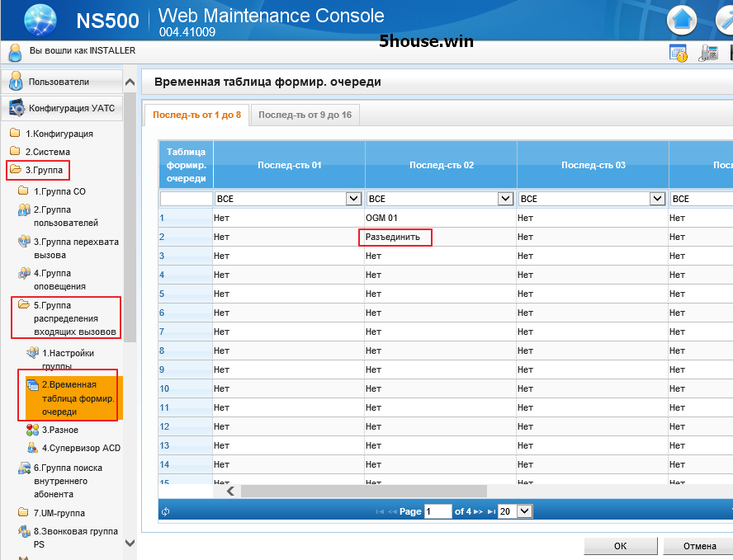
Task: Go to previous page of table
Action: click(392, 511)
